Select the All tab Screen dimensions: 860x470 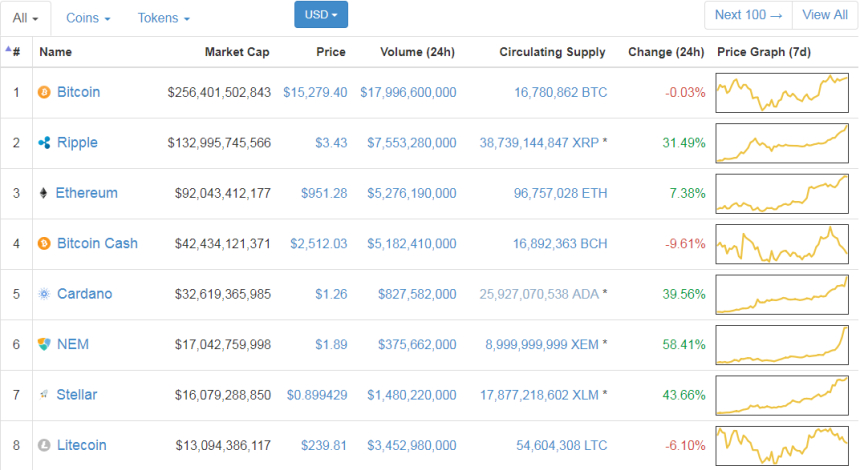(26, 18)
